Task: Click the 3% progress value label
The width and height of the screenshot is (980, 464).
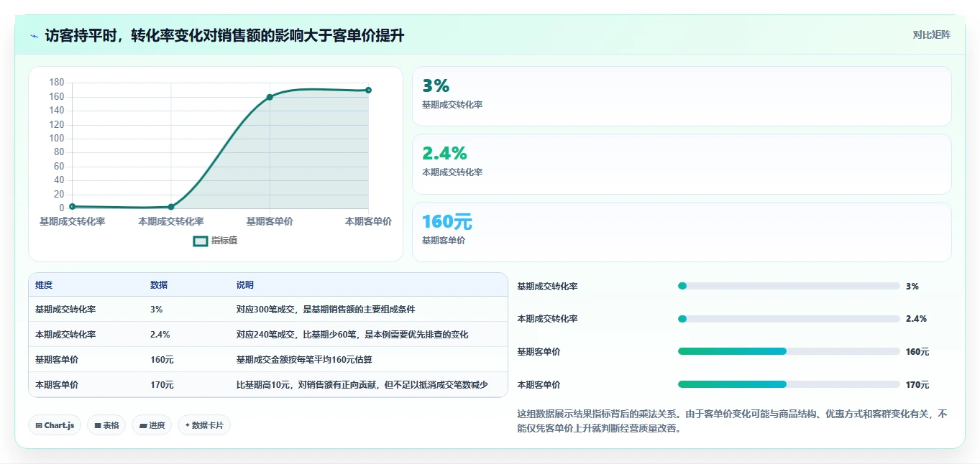Action: (912, 286)
